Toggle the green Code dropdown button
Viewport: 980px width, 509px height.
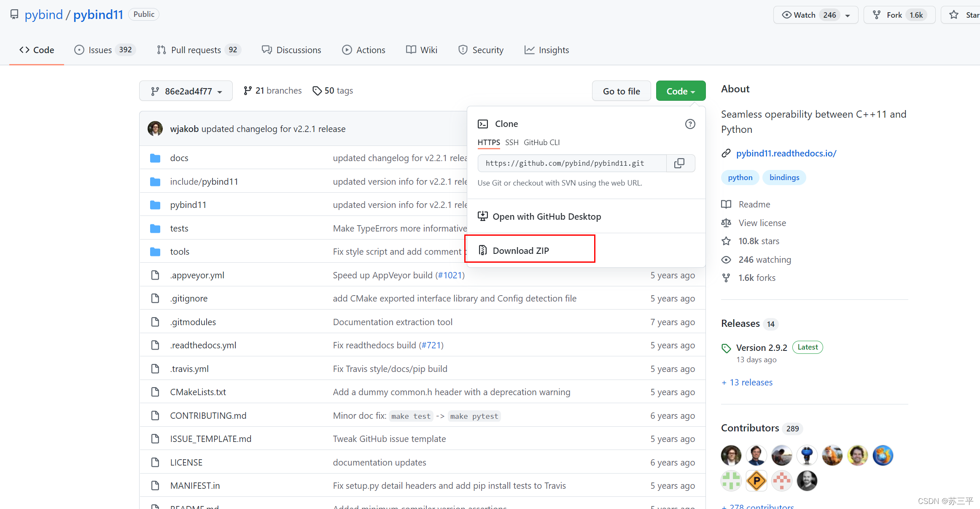click(680, 91)
